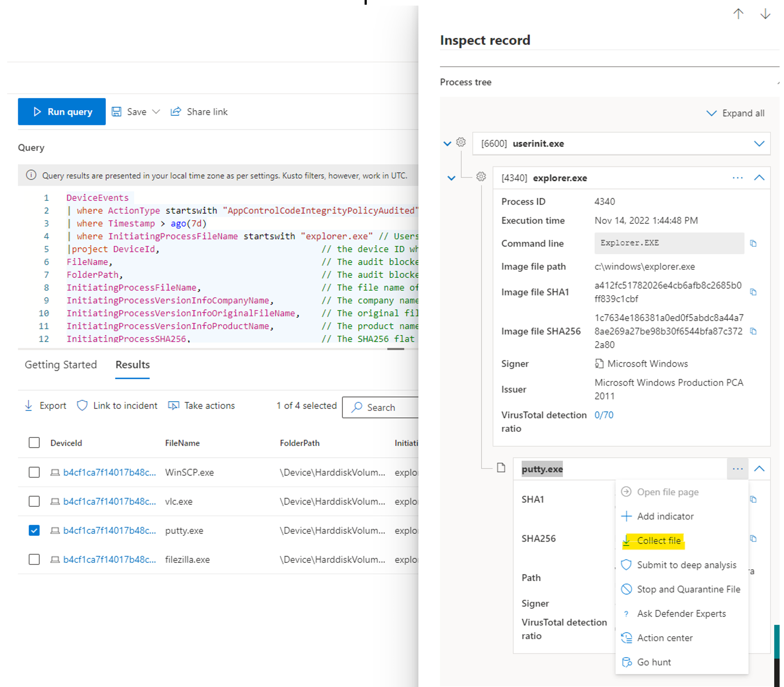This screenshot has height=687, width=784.
Task: Select the 'Results' tab in query panel
Action: pos(132,364)
